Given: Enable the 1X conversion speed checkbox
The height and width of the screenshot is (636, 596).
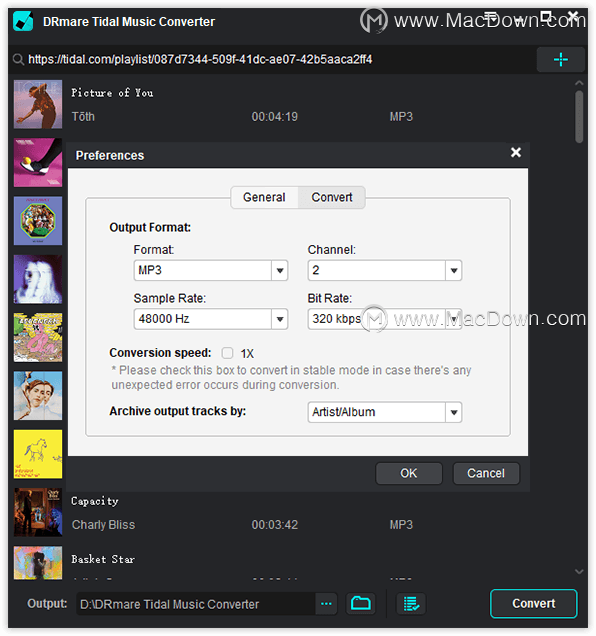Looking at the screenshot, I should [227, 353].
